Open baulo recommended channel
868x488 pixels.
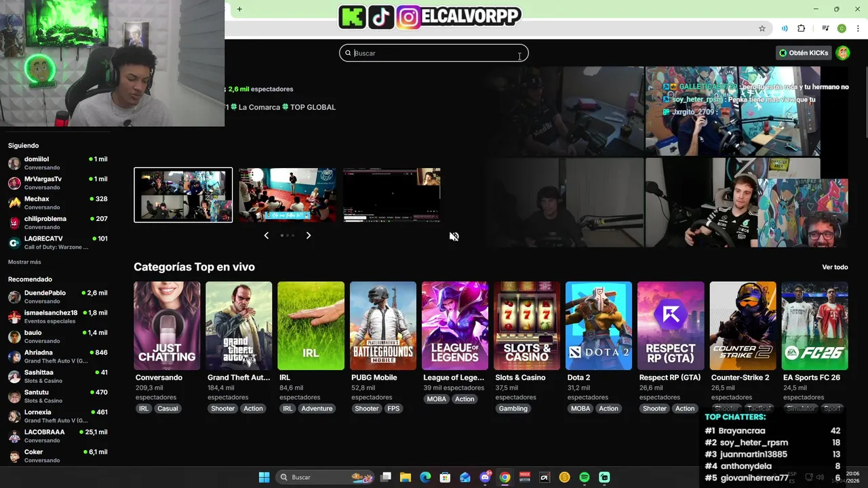tap(58, 336)
